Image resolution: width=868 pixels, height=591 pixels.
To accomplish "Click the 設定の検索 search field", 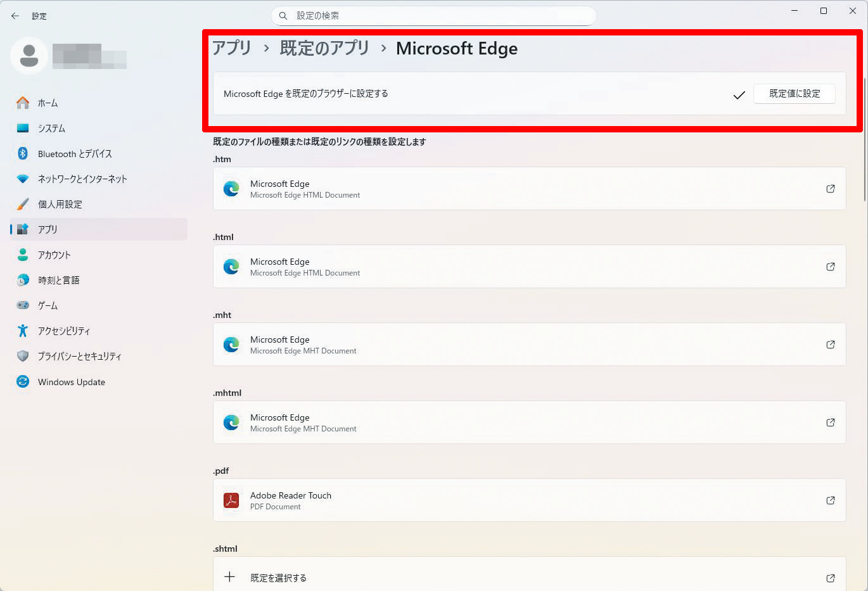I will (x=434, y=16).
